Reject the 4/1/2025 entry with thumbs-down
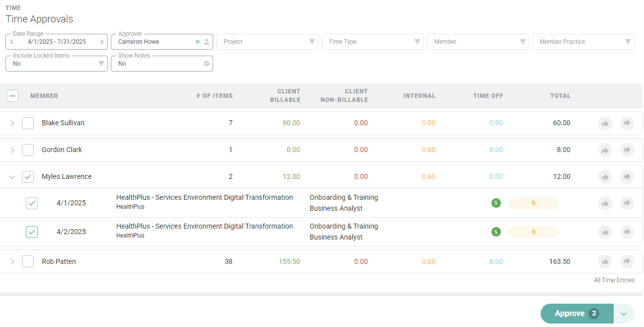The image size is (644, 327). [627, 203]
